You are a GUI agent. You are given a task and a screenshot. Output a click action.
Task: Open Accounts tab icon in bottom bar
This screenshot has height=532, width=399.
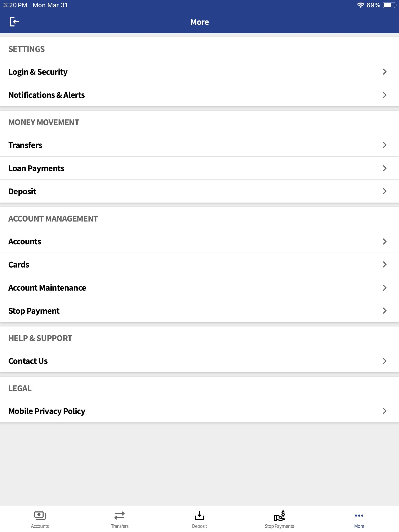40,515
